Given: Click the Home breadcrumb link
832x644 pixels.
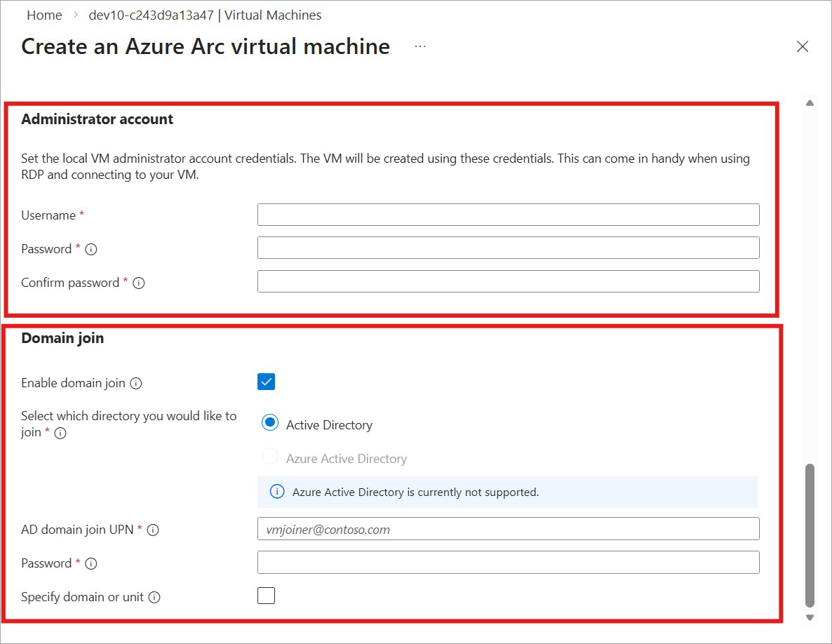Looking at the screenshot, I should (44, 15).
